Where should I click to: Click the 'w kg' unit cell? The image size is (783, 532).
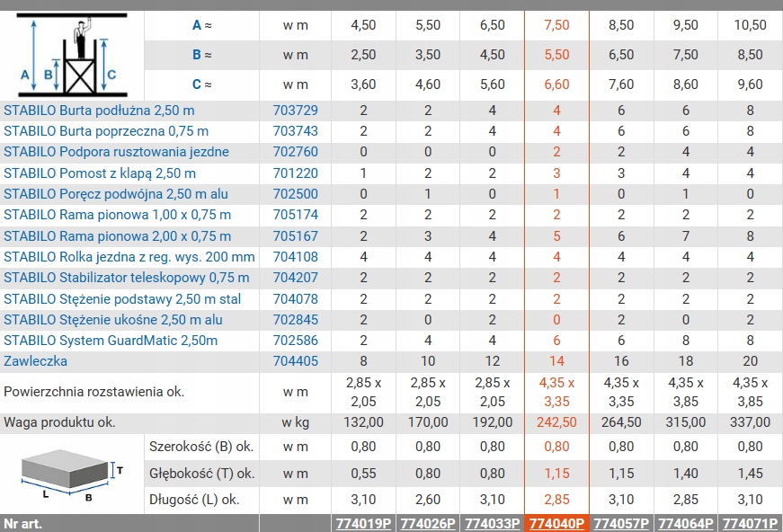(x=295, y=422)
